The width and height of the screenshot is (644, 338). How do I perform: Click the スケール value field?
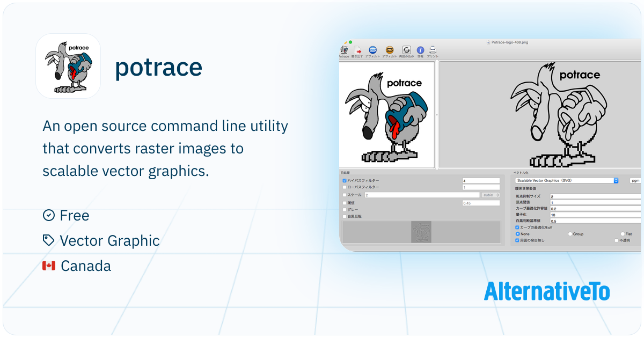coord(421,195)
